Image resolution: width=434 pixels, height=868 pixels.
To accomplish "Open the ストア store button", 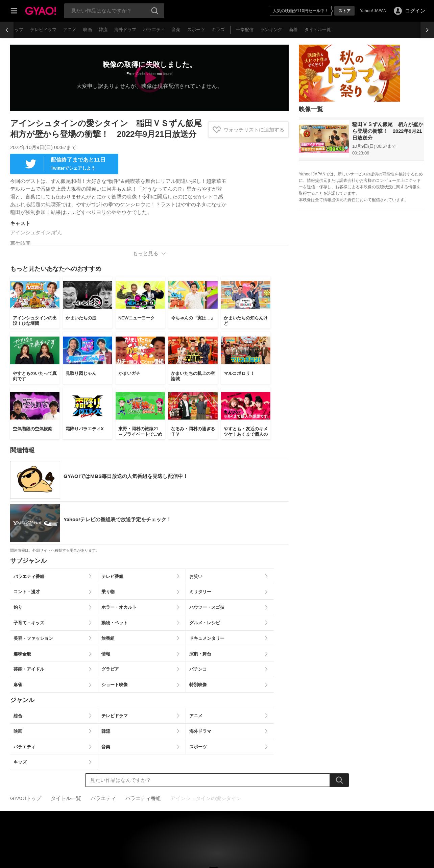I will pos(344,11).
